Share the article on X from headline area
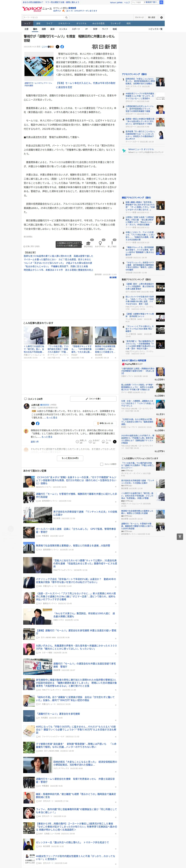 [57, 47]
